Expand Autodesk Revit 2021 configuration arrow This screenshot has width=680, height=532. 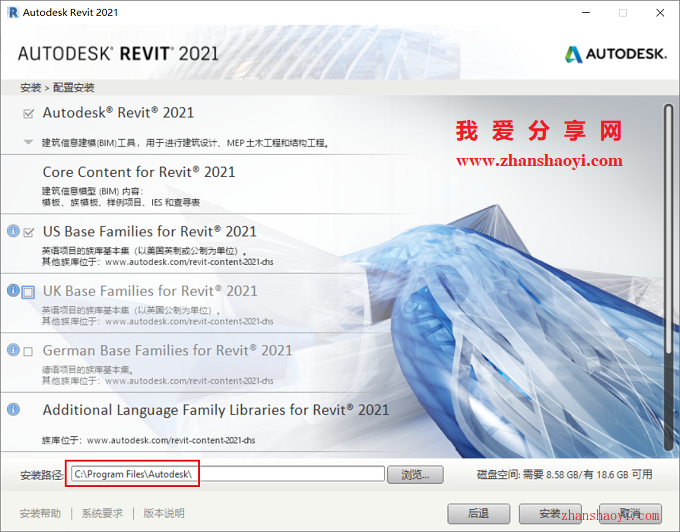(28, 142)
